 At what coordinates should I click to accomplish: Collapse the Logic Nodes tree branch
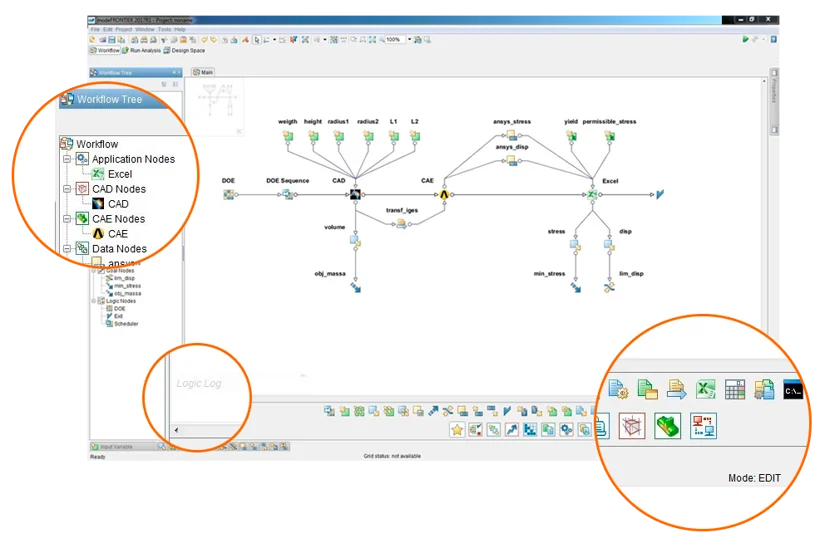(94, 301)
